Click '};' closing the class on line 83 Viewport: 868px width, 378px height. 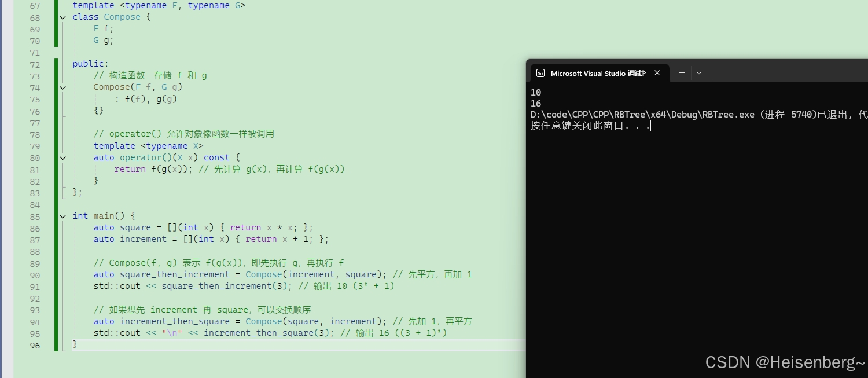(78, 193)
